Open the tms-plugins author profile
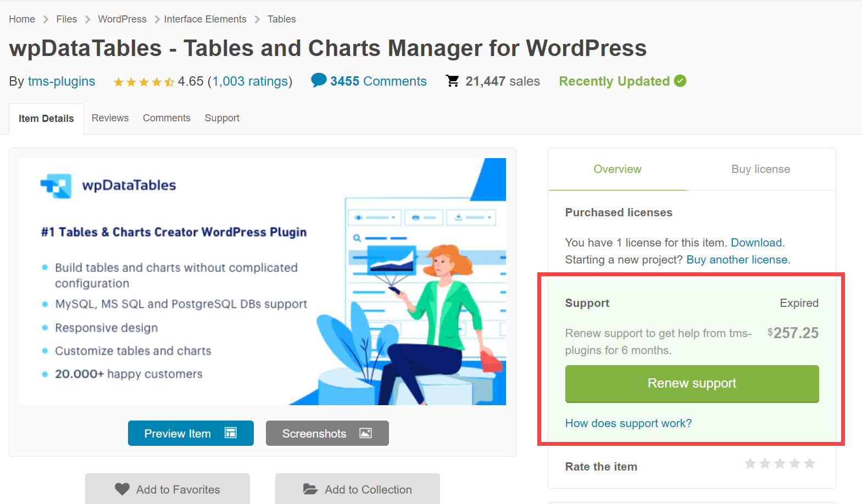The image size is (862, 504). click(x=62, y=81)
